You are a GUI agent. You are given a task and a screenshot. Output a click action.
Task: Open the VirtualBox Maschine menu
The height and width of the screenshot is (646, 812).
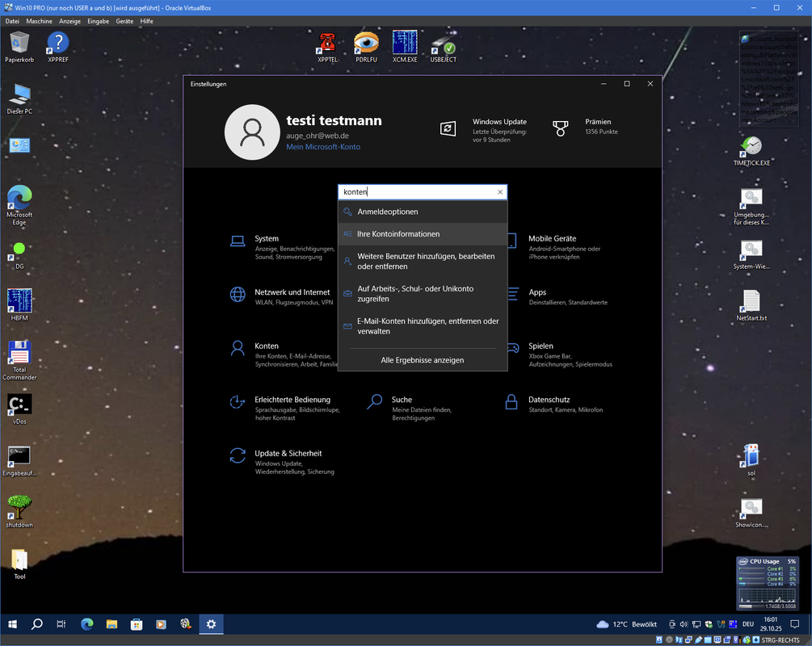pos(40,21)
